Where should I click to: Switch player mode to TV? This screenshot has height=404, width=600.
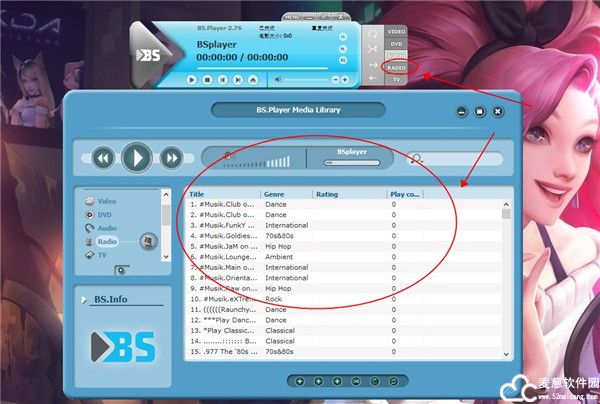coord(396,80)
